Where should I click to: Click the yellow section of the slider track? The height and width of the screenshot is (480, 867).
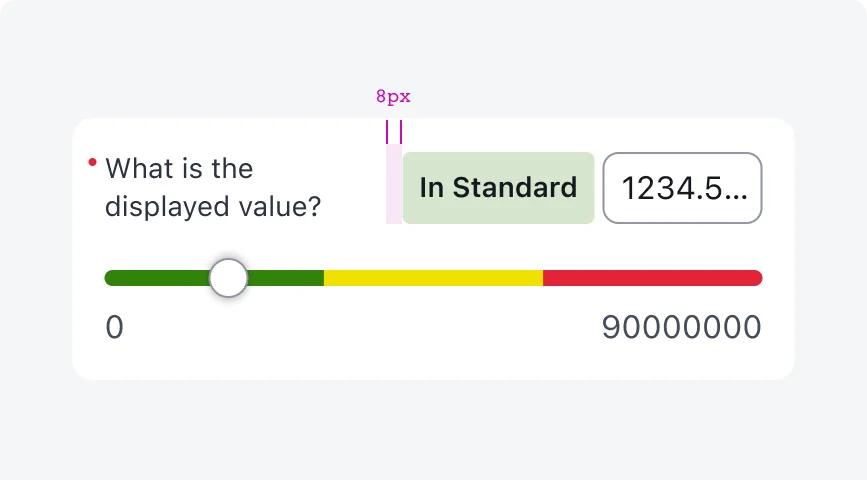coord(433,278)
